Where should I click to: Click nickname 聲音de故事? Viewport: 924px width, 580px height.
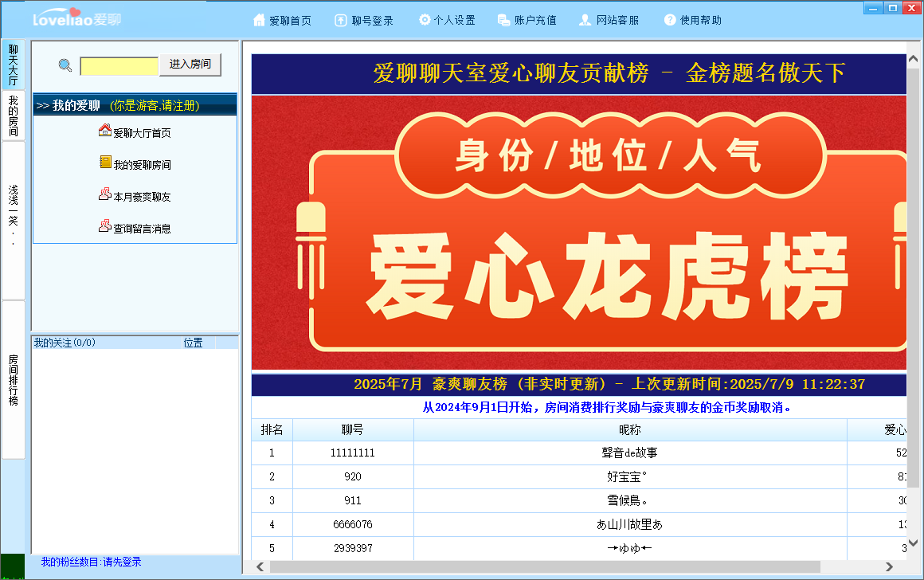pyautogui.click(x=629, y=453)
